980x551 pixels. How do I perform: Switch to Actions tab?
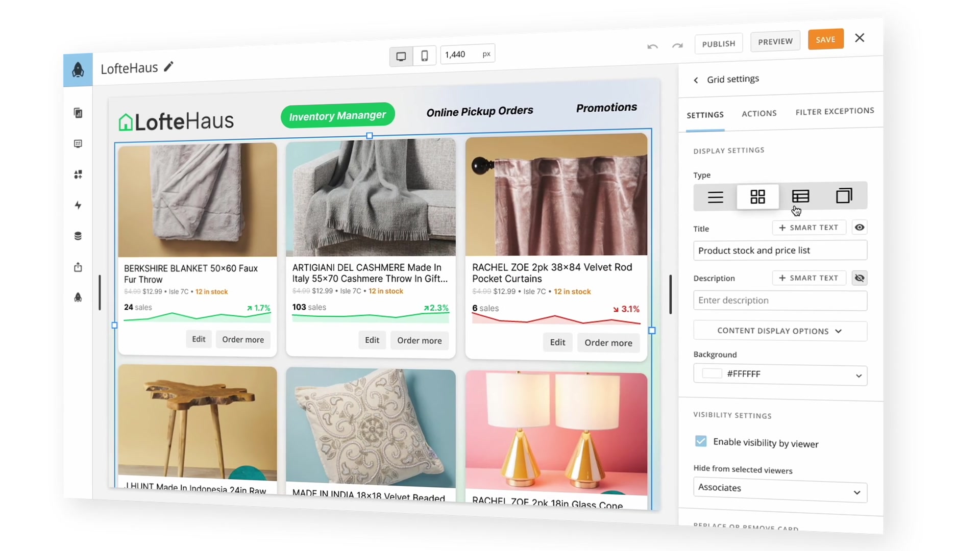759,113
